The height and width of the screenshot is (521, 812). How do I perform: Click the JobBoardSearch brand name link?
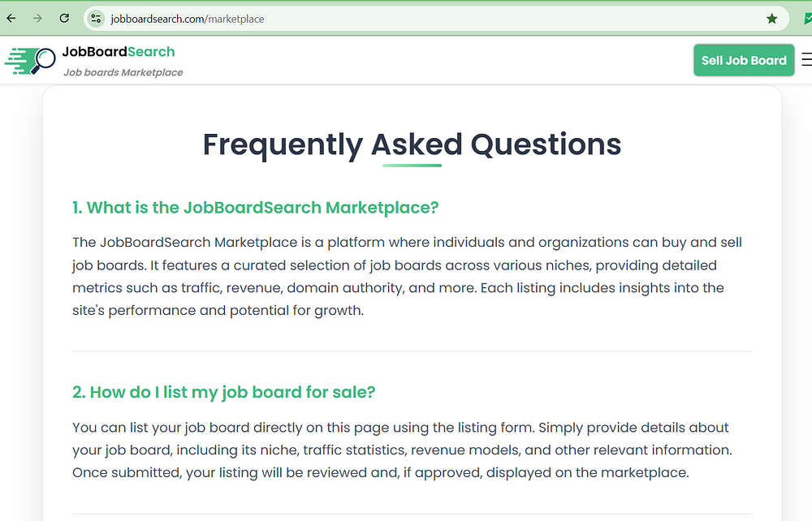(119, 52)
